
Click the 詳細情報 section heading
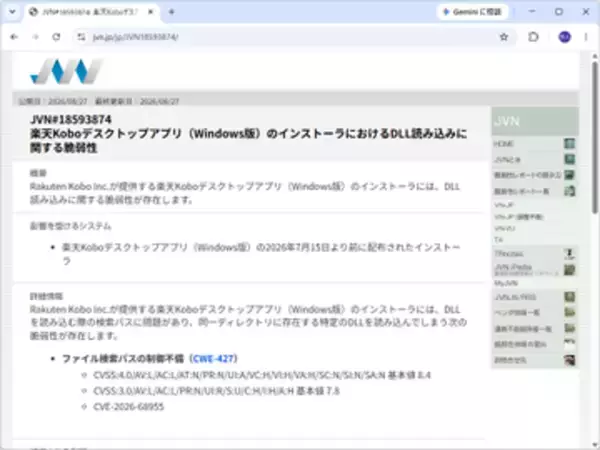(46, 296)
